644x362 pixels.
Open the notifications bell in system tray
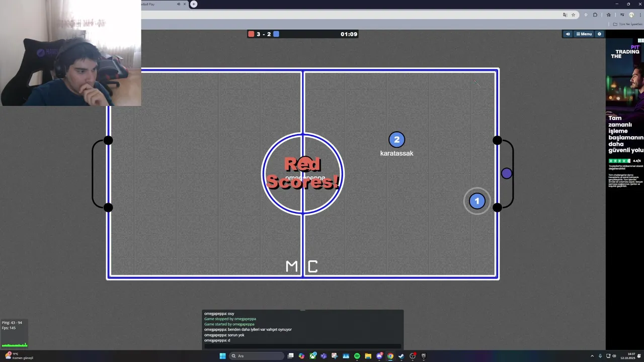click(639, 356)
